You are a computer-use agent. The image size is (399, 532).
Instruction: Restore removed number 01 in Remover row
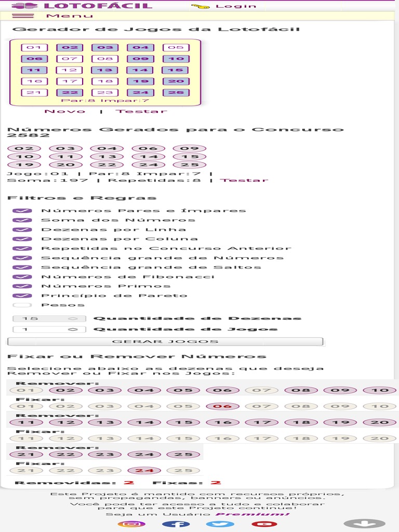26,390
